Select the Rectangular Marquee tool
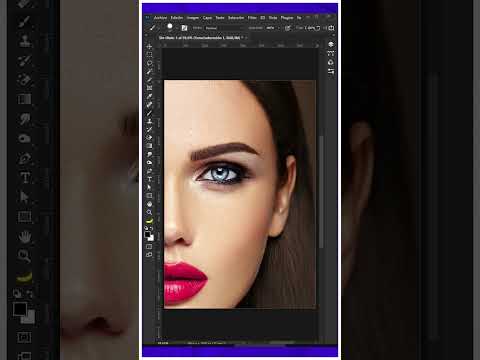The height and width of the screenshot is (360, 480). (x=149, y=55)
